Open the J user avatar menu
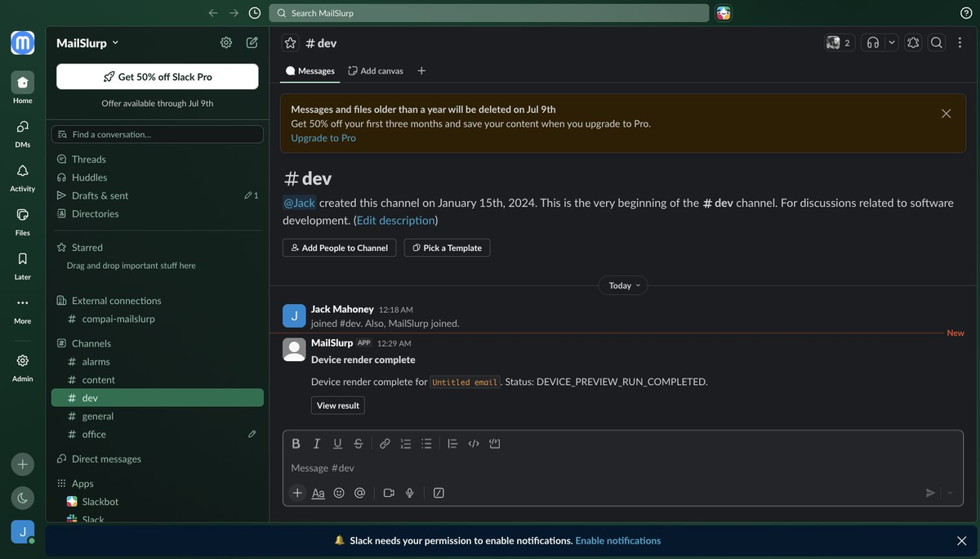The width and height of the screenshot is (980, 559). 23,531
